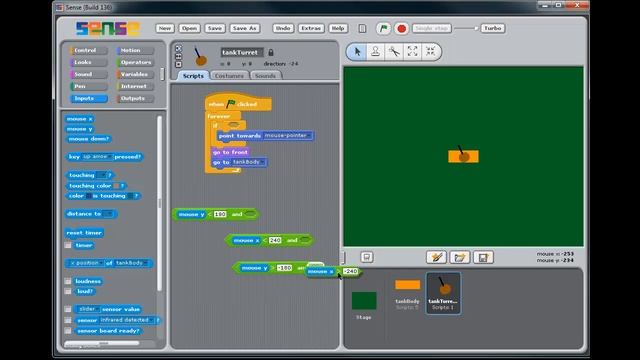
Task: Select the shrink sprite tool
Action: (x=431, y=52)
